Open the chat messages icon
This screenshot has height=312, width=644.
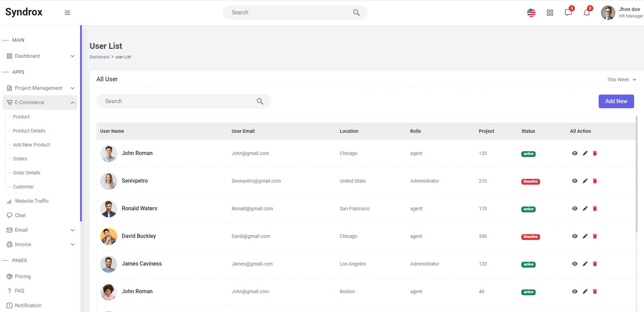tap(568, 12)
